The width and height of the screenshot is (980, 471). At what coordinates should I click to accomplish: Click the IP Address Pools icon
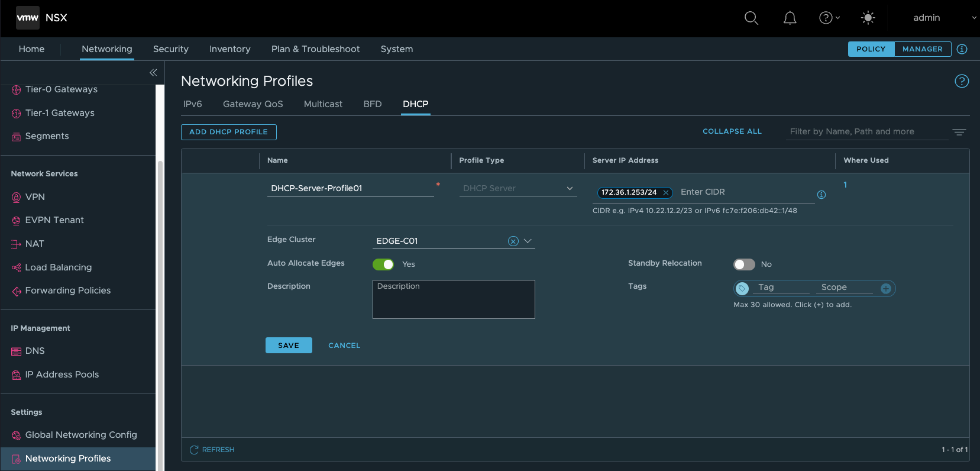click(x=16, y=375)
